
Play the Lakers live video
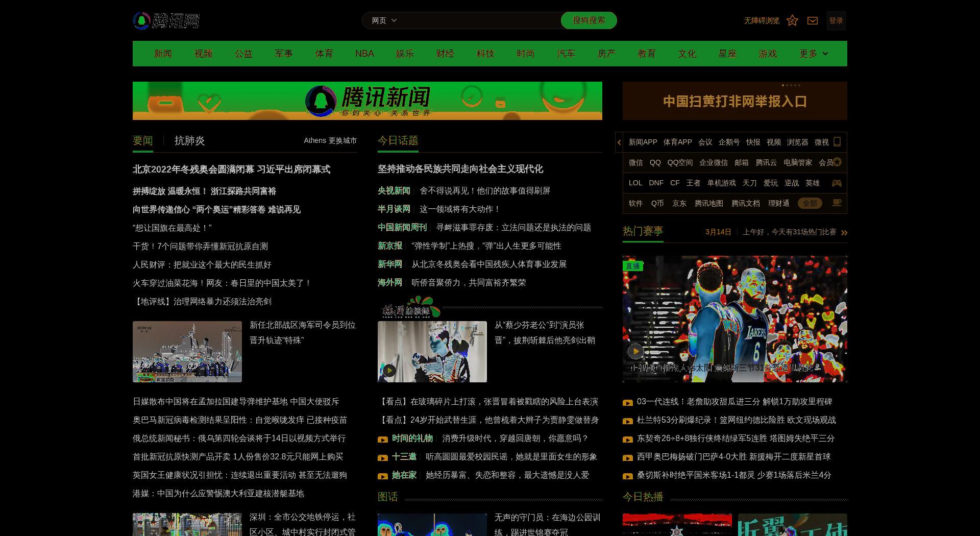pyautogui.click(x=635, y=351)
